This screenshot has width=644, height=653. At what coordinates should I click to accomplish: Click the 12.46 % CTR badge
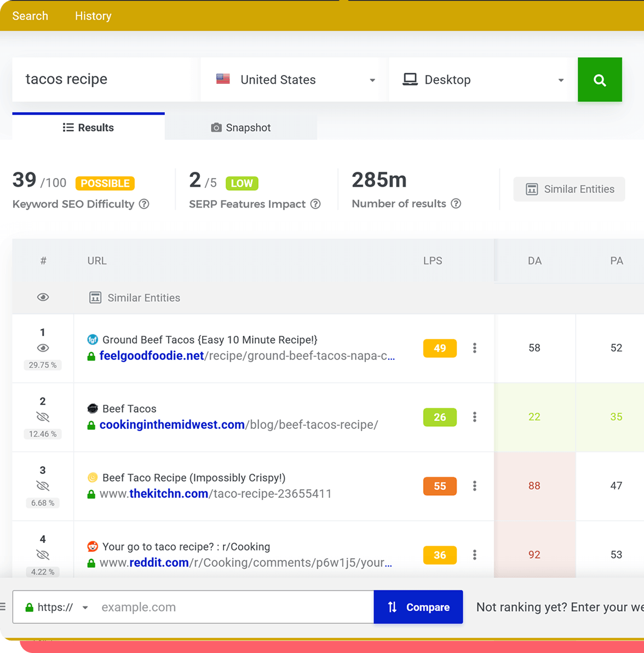tap(43, 434)
